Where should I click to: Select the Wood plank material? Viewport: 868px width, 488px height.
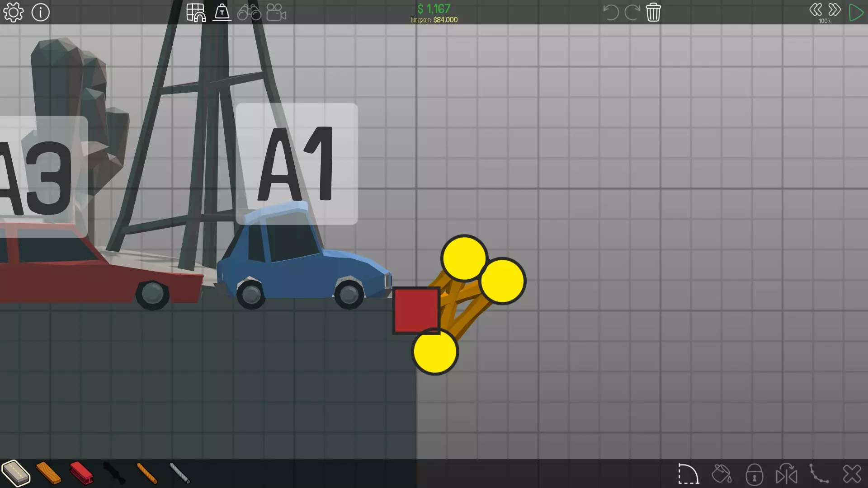pyautogui.click(x=48, y=473)
